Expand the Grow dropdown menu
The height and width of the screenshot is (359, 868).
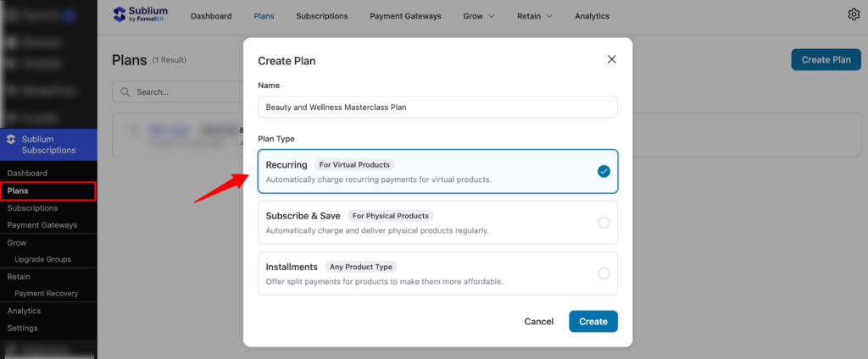[479, 16]
